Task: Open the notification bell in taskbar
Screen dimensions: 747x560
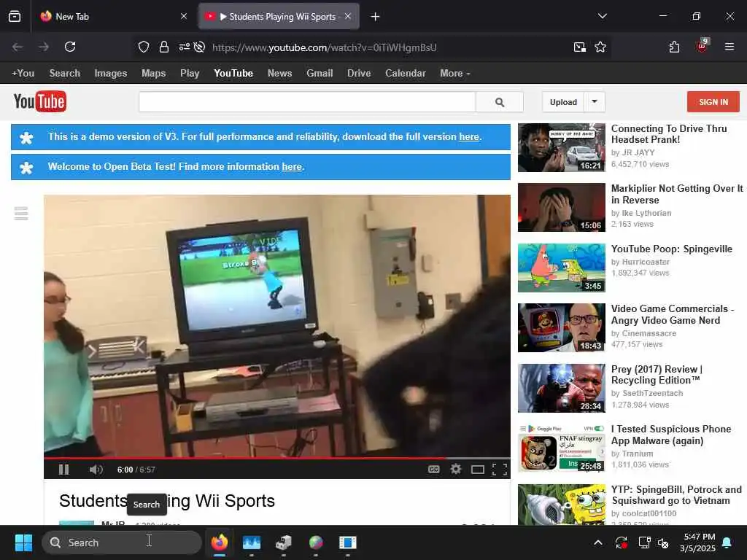Action: tap(727, 542)
